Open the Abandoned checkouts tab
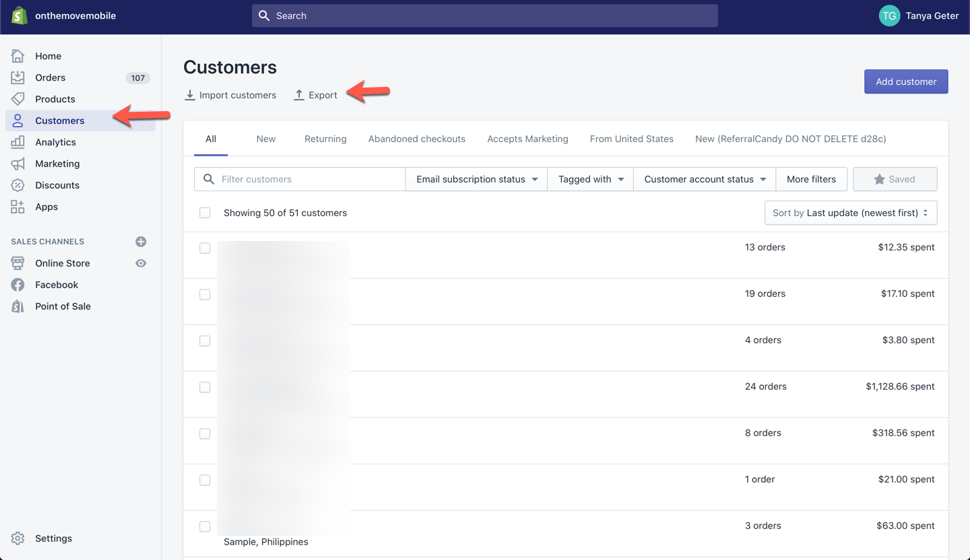Screen dimensions: 970x560 [417, 139]
